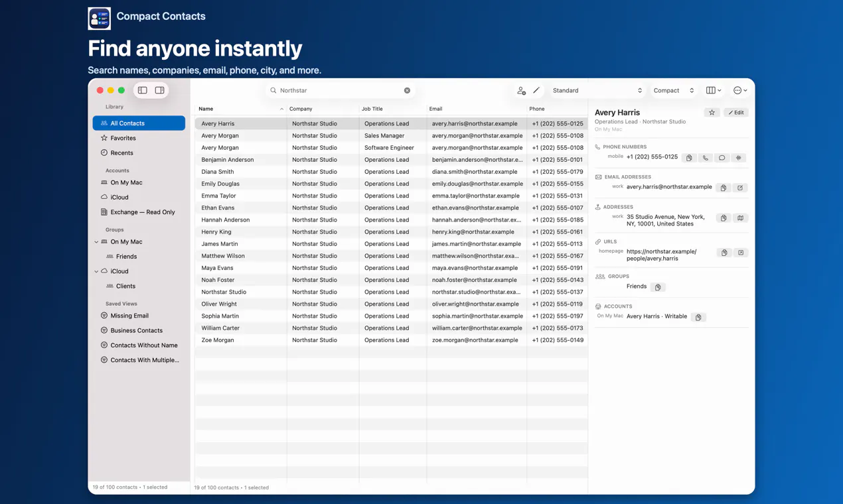
Task: Select the Ethan Evans row
Action: [x=391, y=208]
